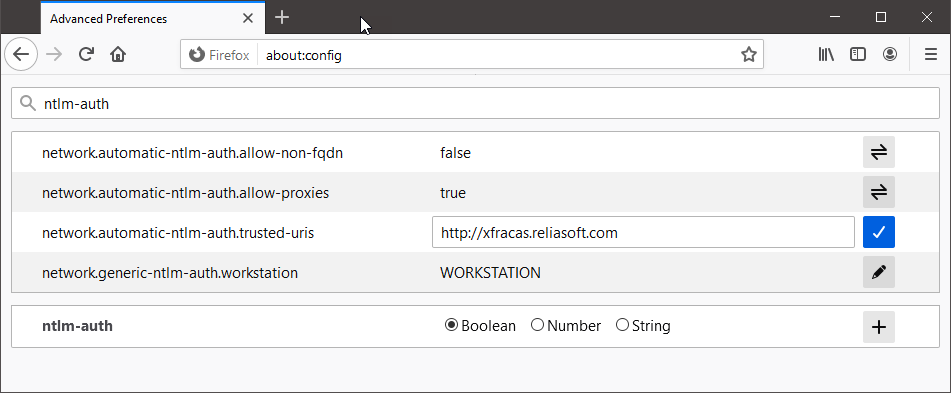Image resolution: width=951 pixels, height=393 pixels.
Task: Reload the about:config page
Action: tap(86, 55)
